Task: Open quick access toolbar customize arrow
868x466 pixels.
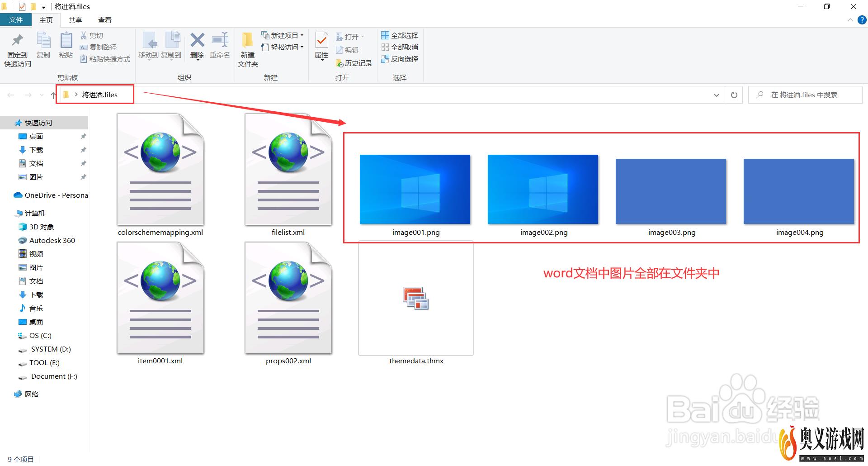Action: click(43, 7)
